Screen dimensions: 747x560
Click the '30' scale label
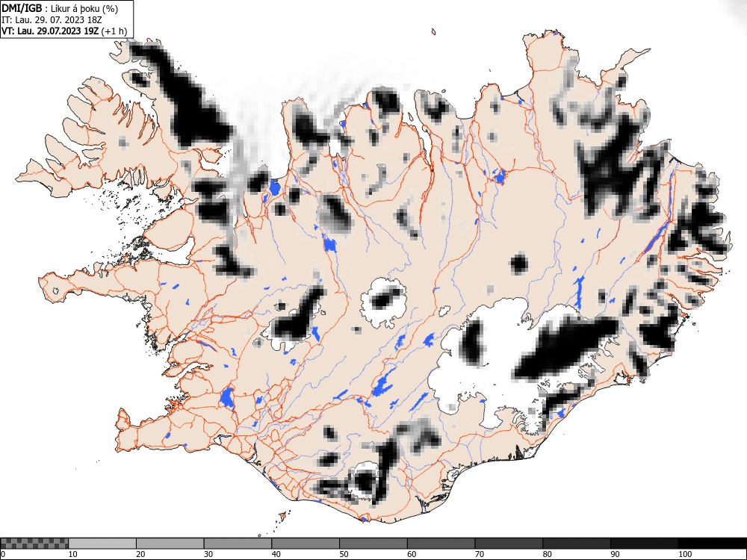[x=208, y=554]
